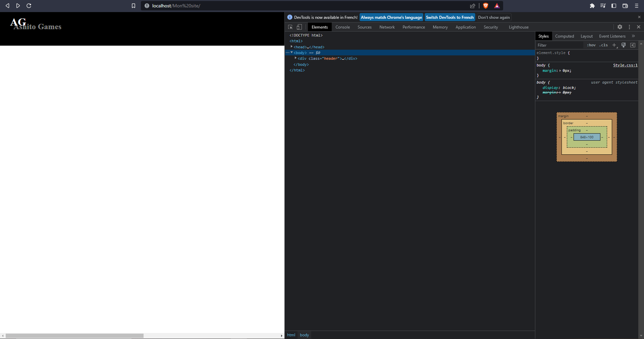
Task: Open the DevTools three-dot customize menu
Action: [x=629, y=27]
